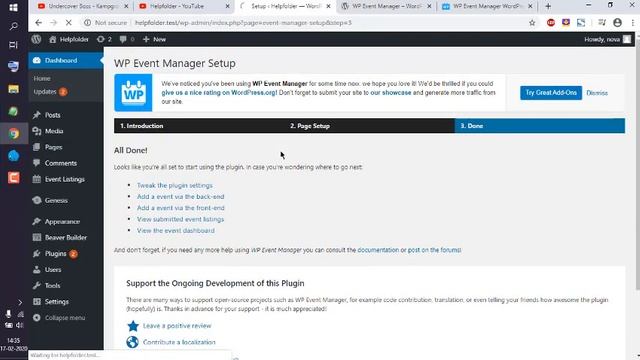Screen dimensions: 640x360
Task: Click the globe localization icon
Action: pyautogui.click(x=133, y=342)
